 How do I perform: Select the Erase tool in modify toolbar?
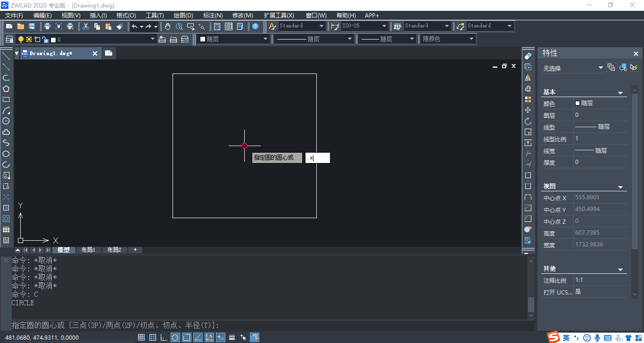point(528,56)
